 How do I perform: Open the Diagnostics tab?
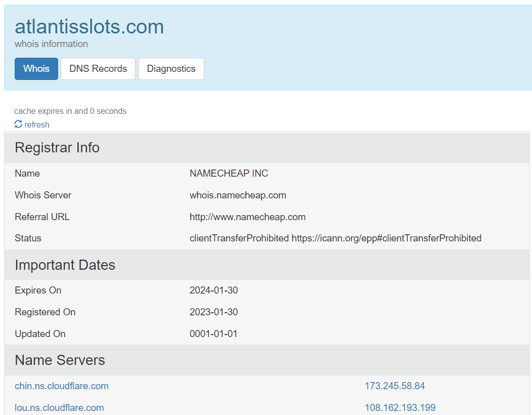(171, 69)
